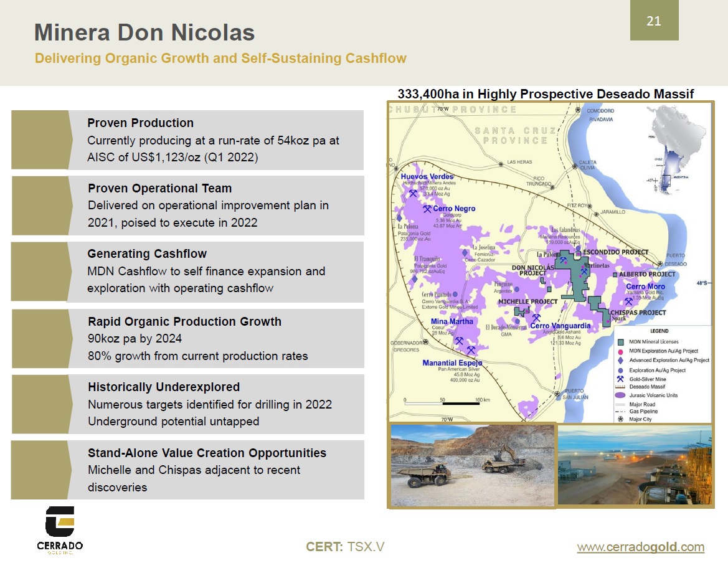The height and width of the screenshot is (563, 728).
Task: Click the Cerrado Gold logo
Action: [60, 529]
